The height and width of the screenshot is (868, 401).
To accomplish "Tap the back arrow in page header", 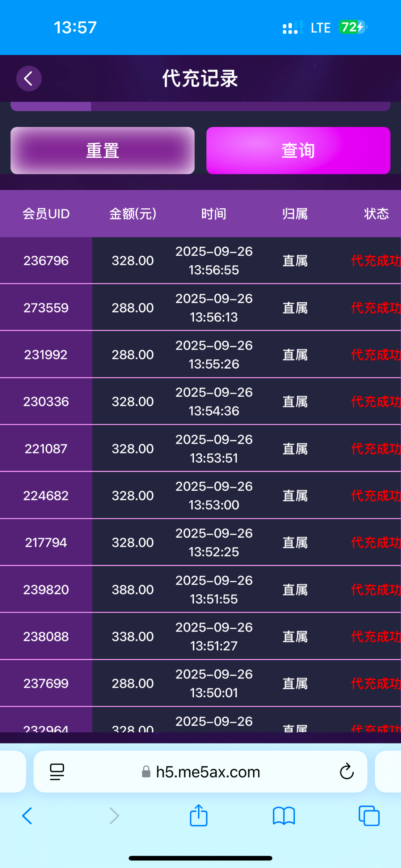I will tap(29, 78).
